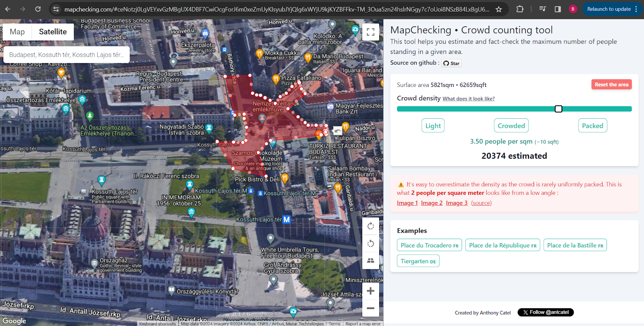Set crowd density to Packed

coord(592,126)
